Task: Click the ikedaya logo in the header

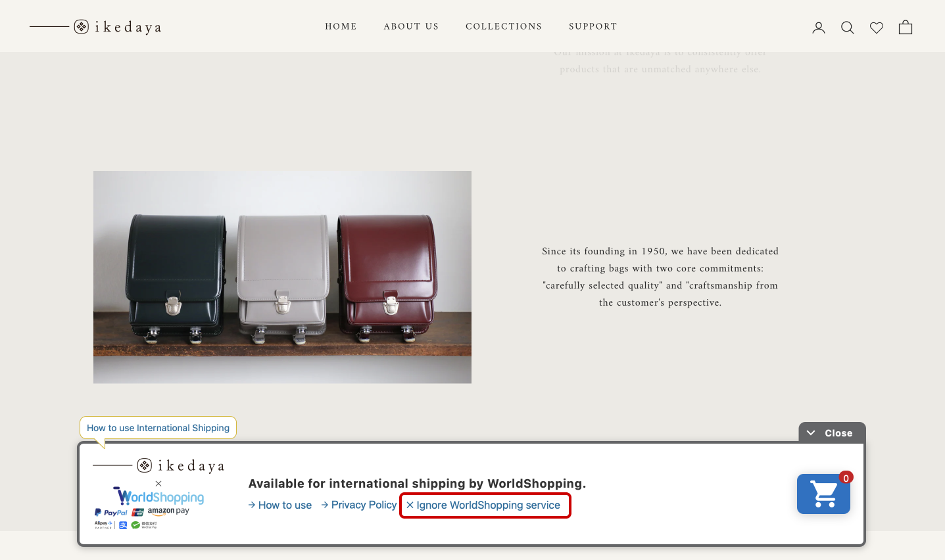Action: (118, 27)
